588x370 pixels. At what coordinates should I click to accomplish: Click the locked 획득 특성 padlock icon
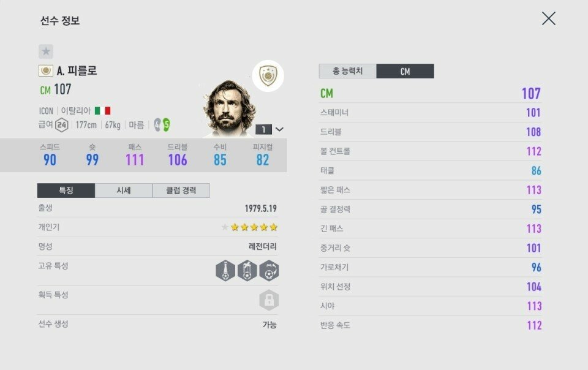[269, 300]
